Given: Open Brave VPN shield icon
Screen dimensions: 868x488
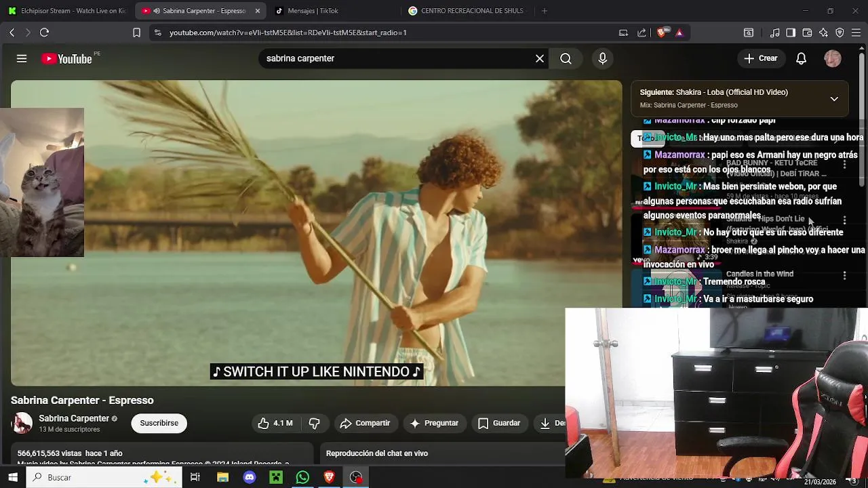Looking at the screenshot, I should (840, 33).
